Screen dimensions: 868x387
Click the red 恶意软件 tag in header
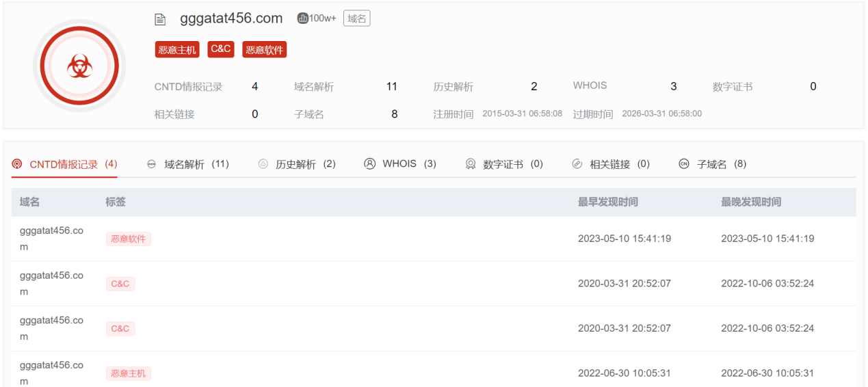[x=264, y=49]
